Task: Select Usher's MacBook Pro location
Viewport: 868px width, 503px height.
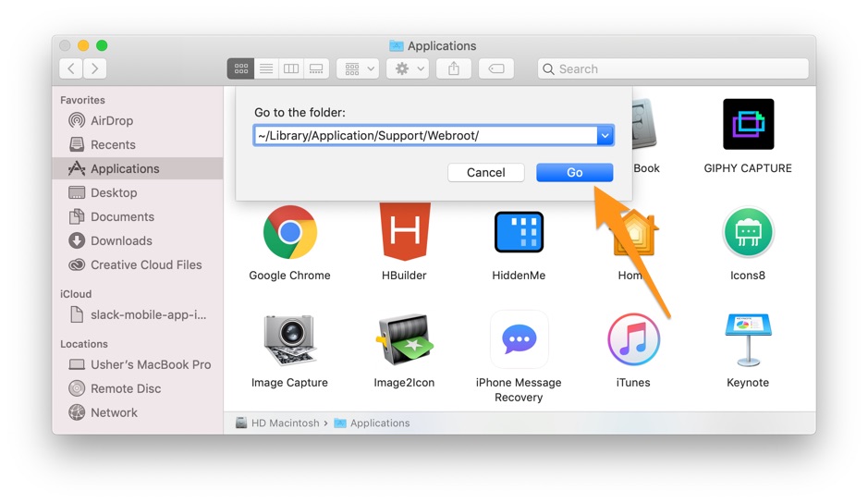Action: click(140, 364)
